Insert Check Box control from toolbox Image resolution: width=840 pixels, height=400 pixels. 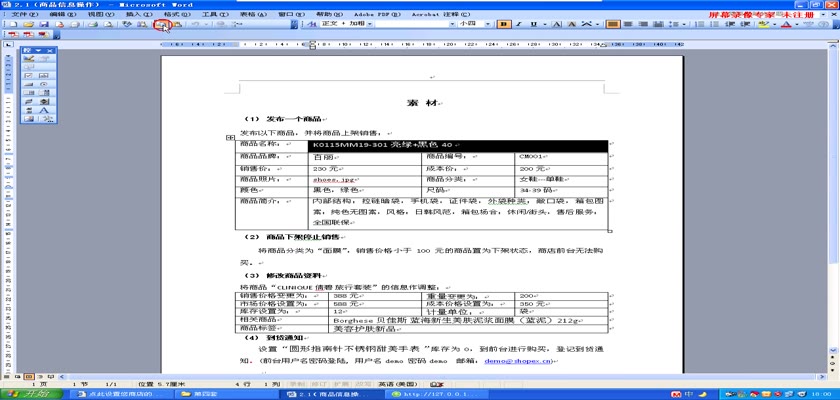point(29,76)
